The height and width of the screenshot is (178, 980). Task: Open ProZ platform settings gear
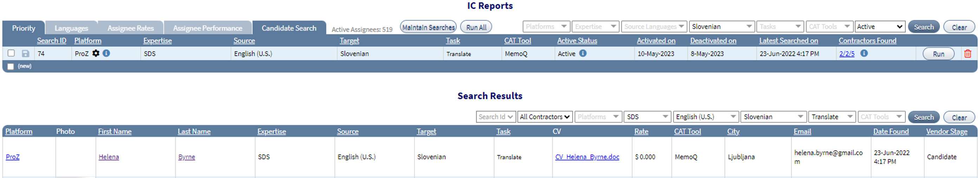96,53
